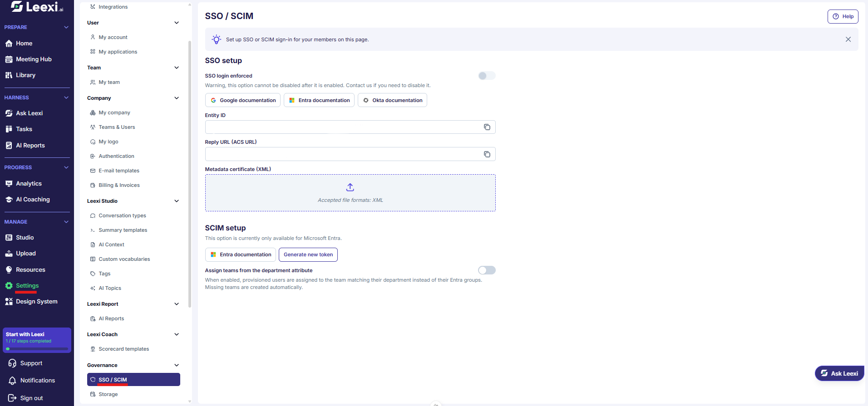The height and width of the screenshot is (406, 868).
Task: Open Entra documentation in SCIM setup
Action: pyautogui.click(x=241, y=254)
